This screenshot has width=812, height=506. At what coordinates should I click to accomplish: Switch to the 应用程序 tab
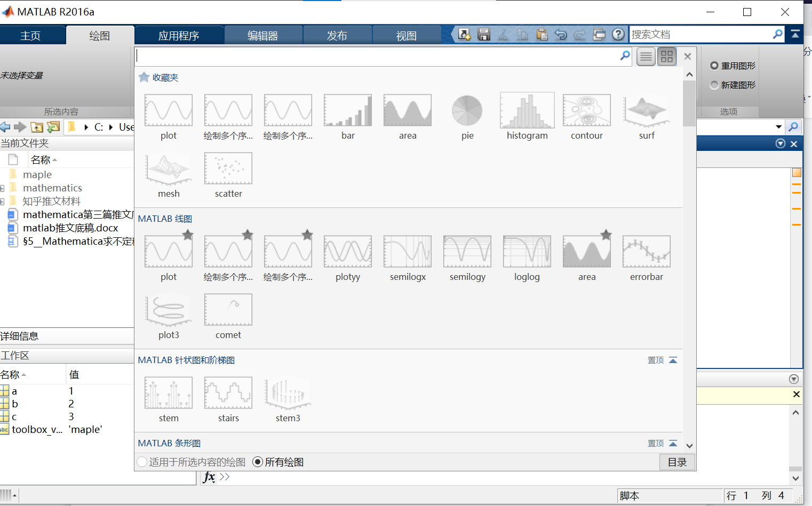(x=179, y=36)
